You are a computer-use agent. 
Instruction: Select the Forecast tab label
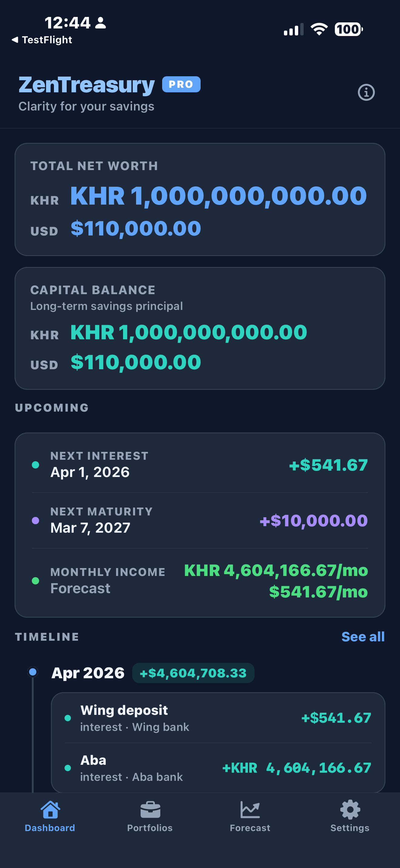click(250, 828)
